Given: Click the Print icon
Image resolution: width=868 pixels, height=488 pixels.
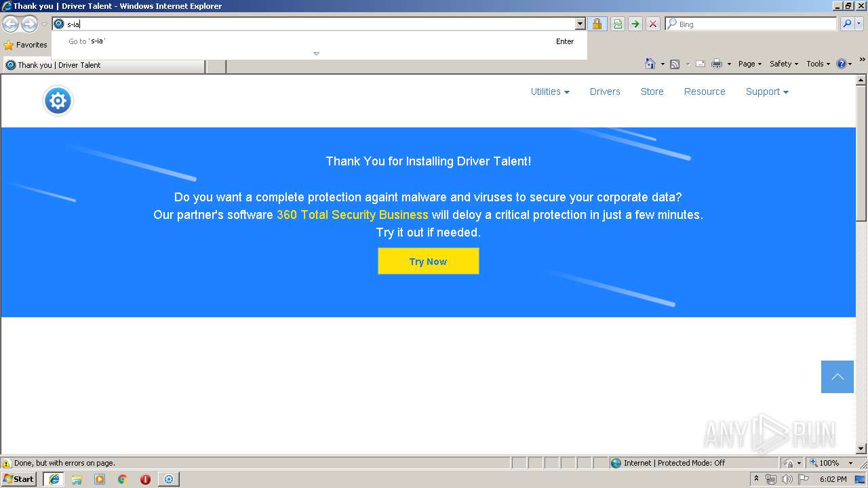Looking at the screenshot, I should click(717, 64).
